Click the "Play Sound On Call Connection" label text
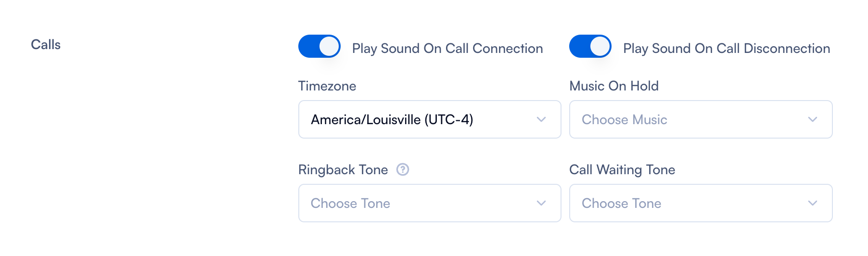The height and width of the screenshot is (256, 868). 447,49
